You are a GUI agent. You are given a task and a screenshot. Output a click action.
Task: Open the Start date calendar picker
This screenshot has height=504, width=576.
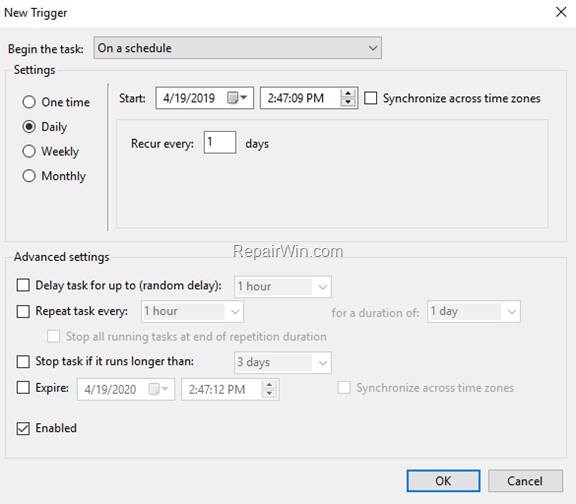pos(237,98)
